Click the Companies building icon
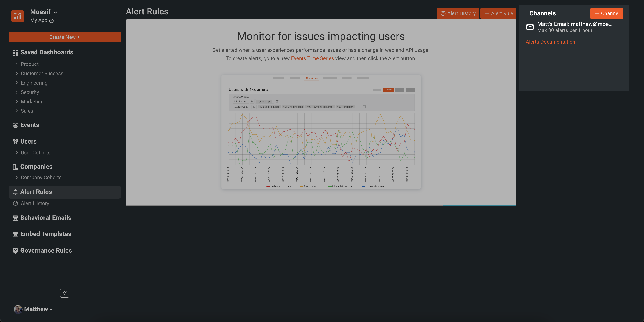This screenshot has width=644, height=322. [15, 167]
